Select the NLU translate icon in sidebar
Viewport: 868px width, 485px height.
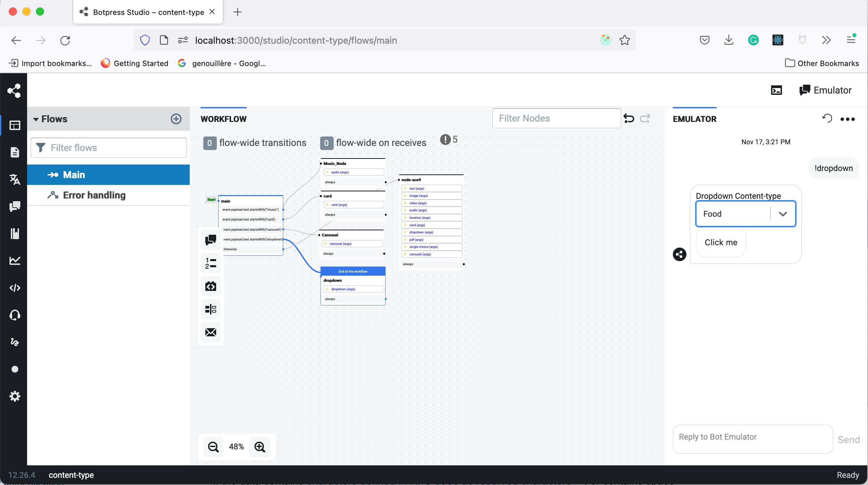[15, 180]
